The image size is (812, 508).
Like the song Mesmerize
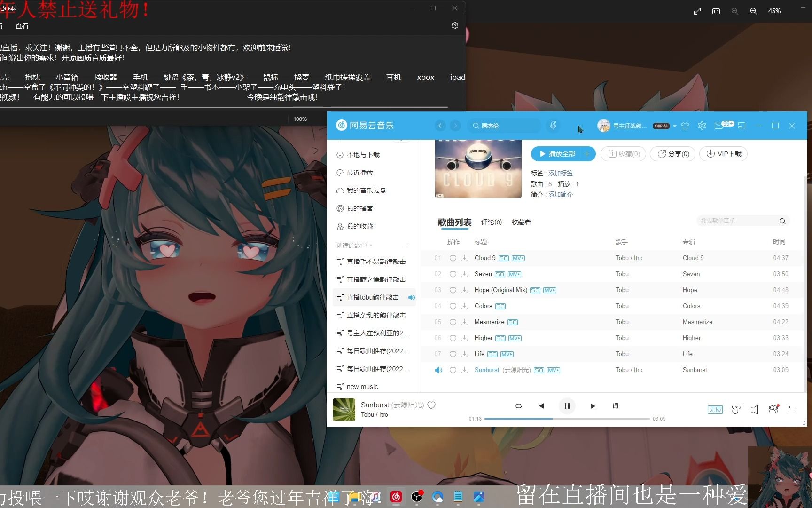(453, 322)
